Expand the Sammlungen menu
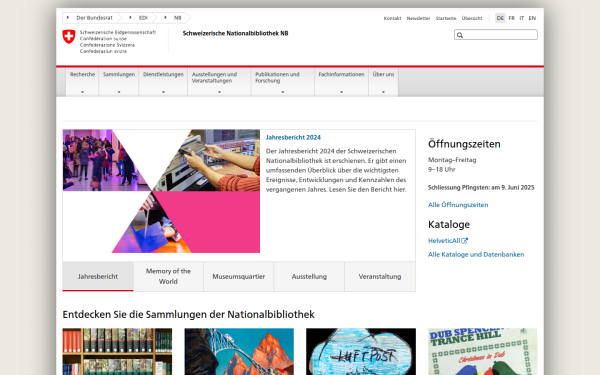The image size is (600, 375). click(119, 82)
